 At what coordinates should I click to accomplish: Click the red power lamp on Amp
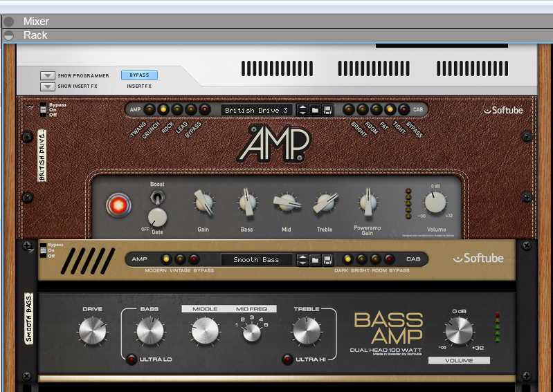pyautogui.click(x=118, y=205)
